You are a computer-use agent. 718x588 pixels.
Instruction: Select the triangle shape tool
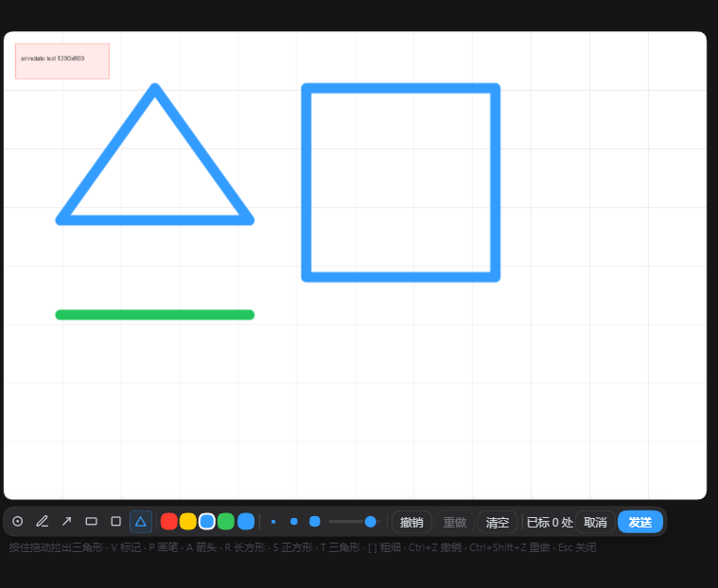point(141,522)
